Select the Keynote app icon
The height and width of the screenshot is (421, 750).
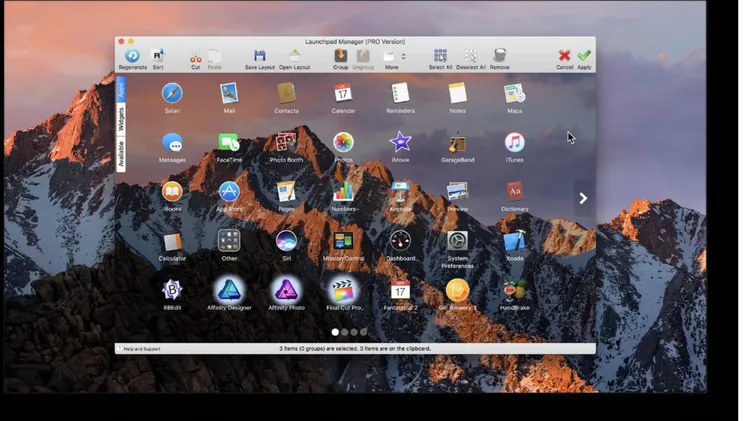coord(400,191)
